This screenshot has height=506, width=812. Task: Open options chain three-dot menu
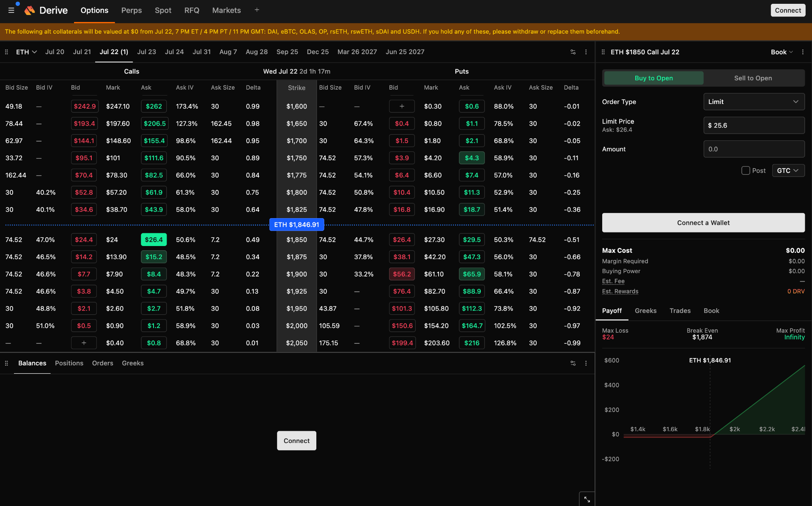click(586, 52)
